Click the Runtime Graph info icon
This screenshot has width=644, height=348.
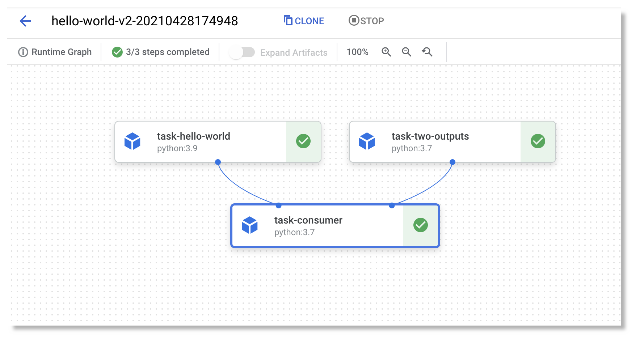(23, 52)
